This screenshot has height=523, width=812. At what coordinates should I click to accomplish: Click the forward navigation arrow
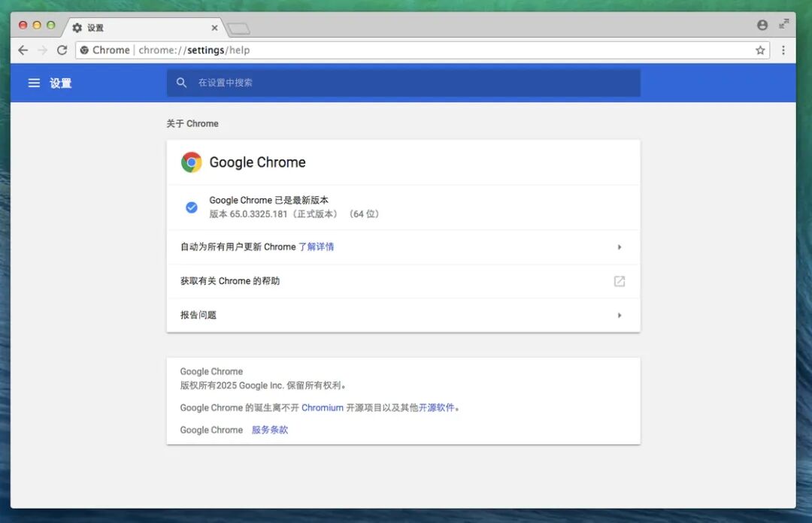[x=42, y=50]
